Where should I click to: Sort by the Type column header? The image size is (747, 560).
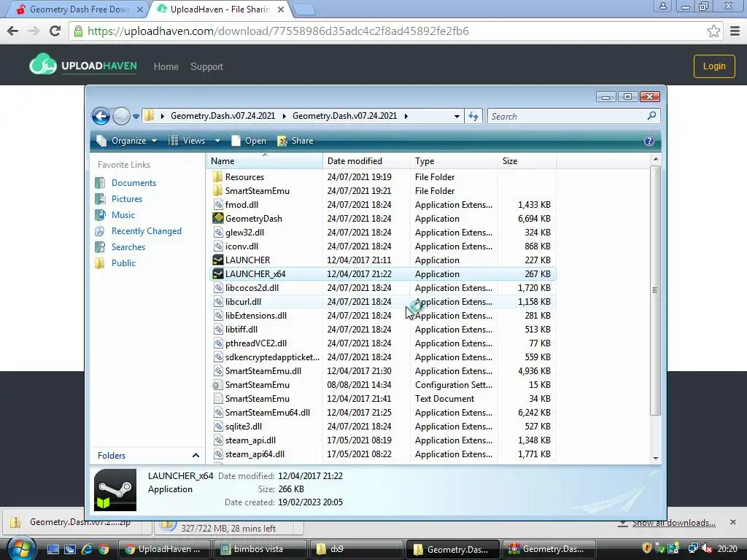click(x=454, y=161)
